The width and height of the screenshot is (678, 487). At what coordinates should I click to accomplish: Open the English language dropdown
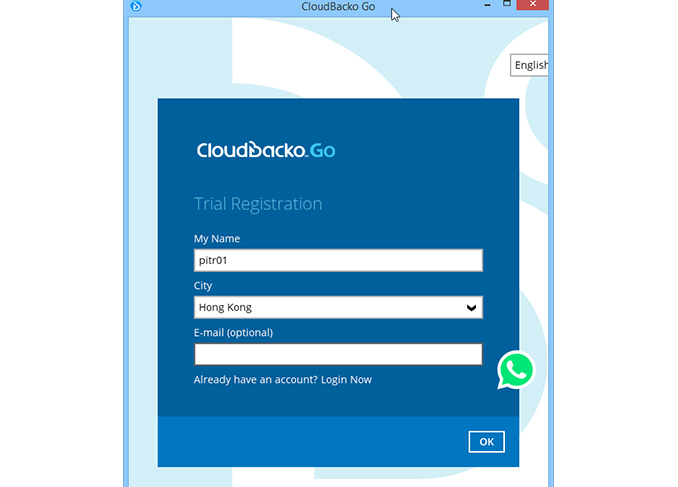pos(529,65)
